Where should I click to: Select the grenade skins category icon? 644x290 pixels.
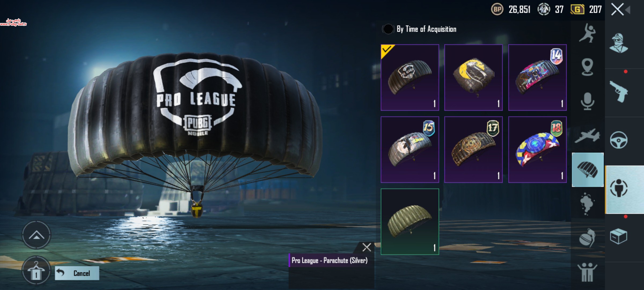click(587, 238)
